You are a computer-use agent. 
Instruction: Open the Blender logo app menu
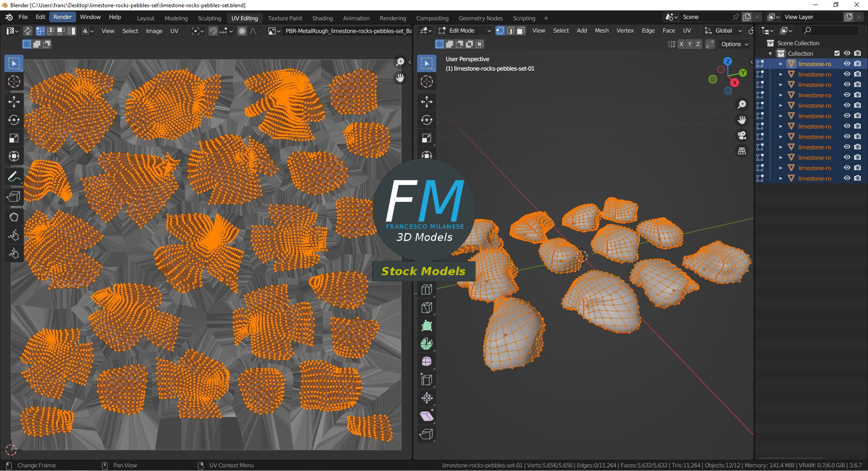(x=9, y=17)
